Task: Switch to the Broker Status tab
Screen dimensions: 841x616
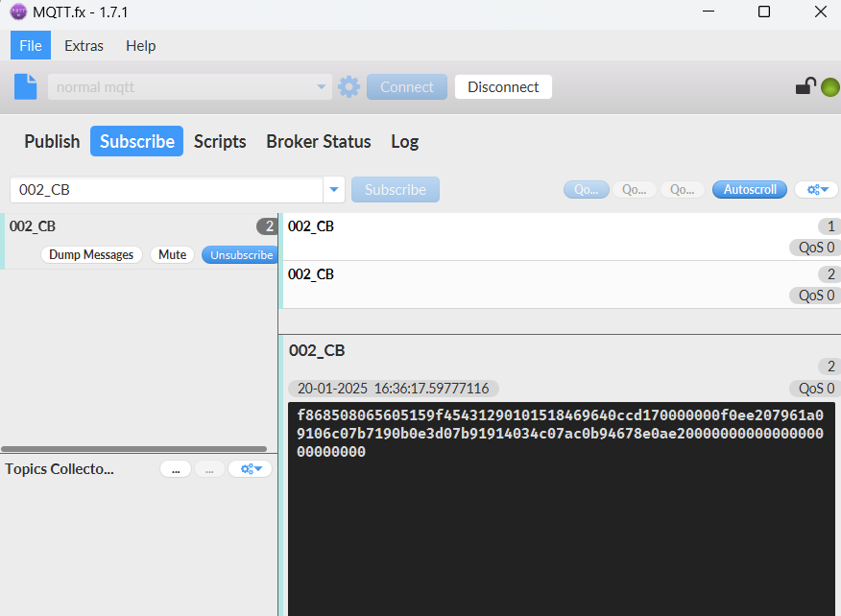Action: tap(319, 141)
